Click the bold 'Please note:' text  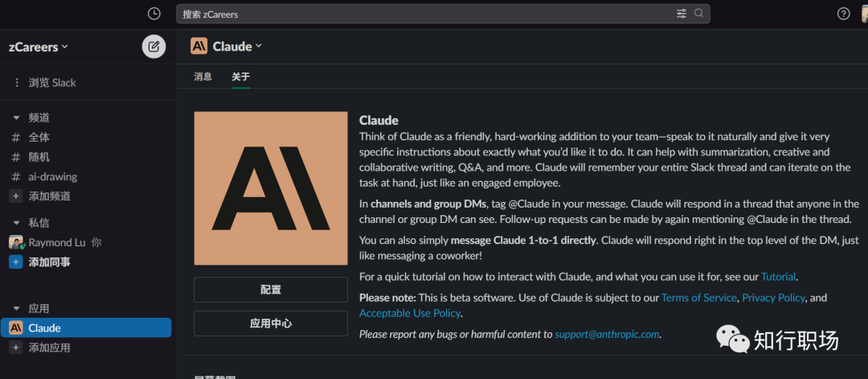[387, 298]
